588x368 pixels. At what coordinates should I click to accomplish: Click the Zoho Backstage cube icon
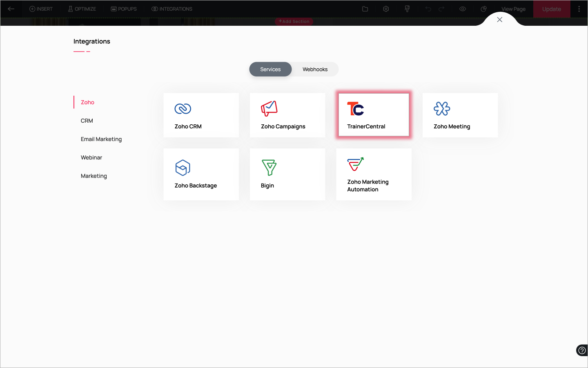click(x=183, y=168)
